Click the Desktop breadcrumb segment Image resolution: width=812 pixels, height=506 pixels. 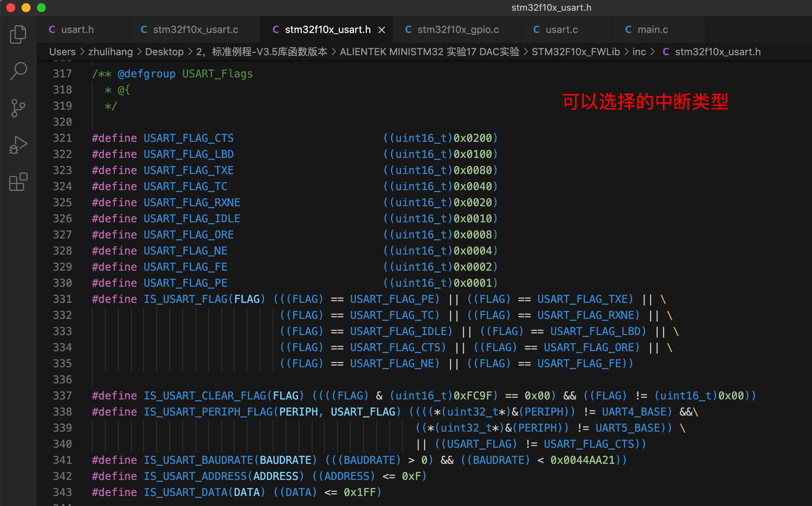[x=164, y=52]
